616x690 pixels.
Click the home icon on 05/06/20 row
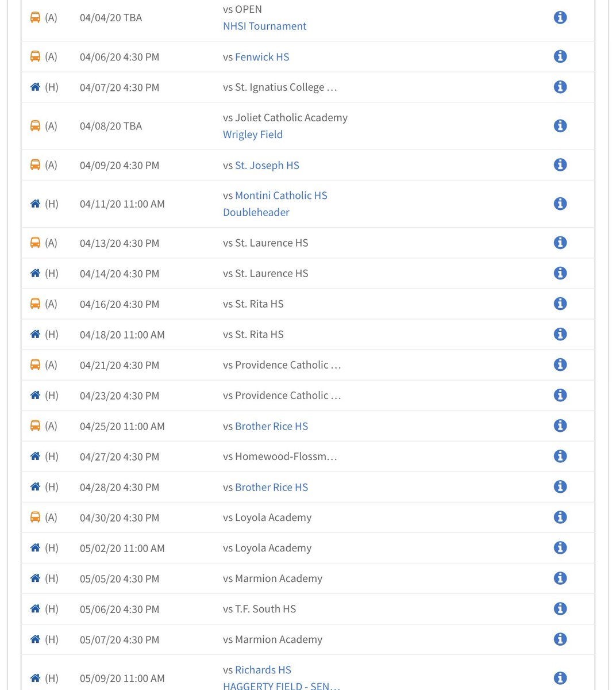[x=35, y=608]
